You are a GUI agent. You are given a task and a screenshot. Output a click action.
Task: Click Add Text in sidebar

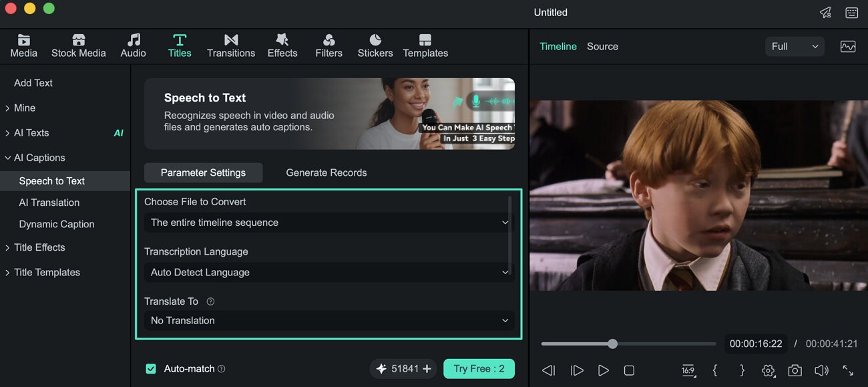[x=33, y=83]
